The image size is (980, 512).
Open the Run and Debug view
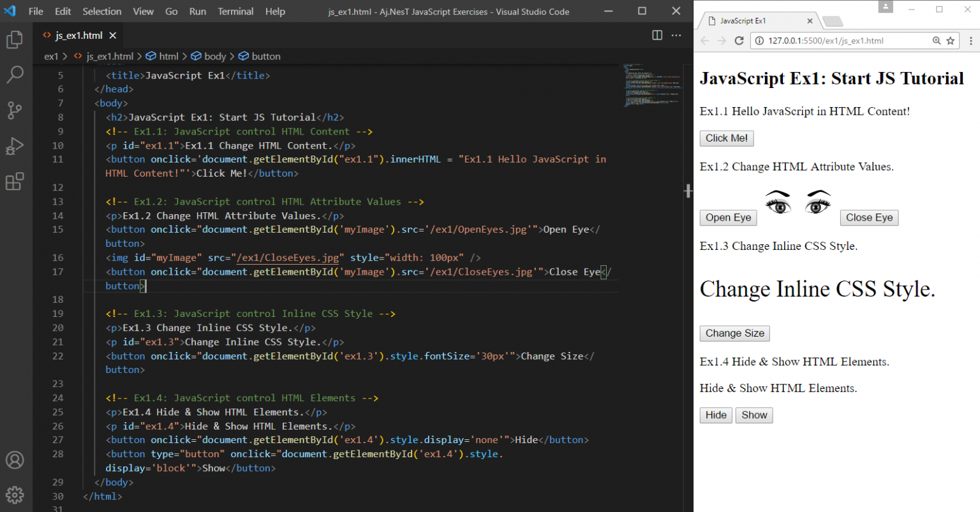15,146
